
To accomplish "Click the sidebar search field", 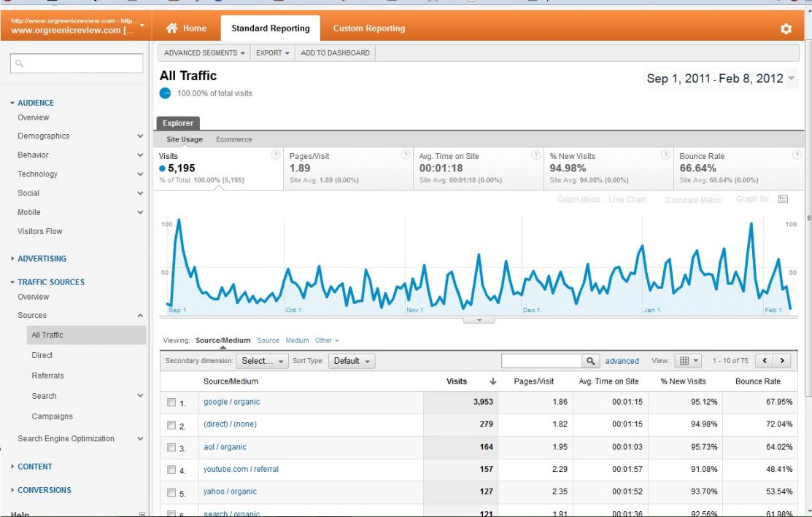I will point(77,63).
